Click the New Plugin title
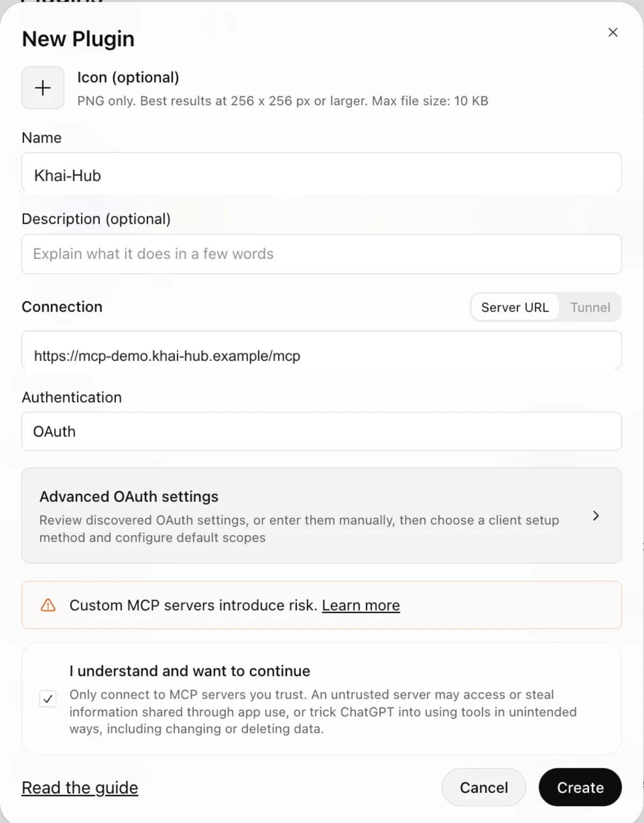The image size is (644, 823). click(78, 39)
